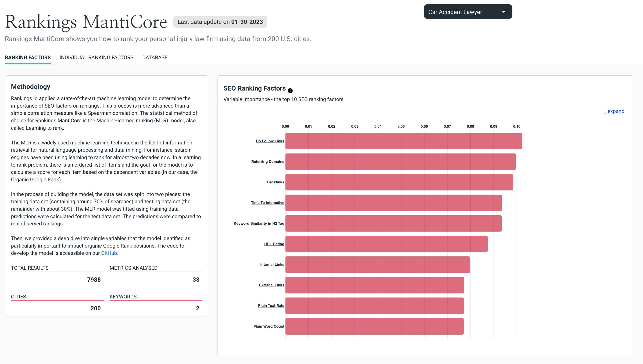Click the Internal Links label
643x364 pixels.
coord(272,265)
